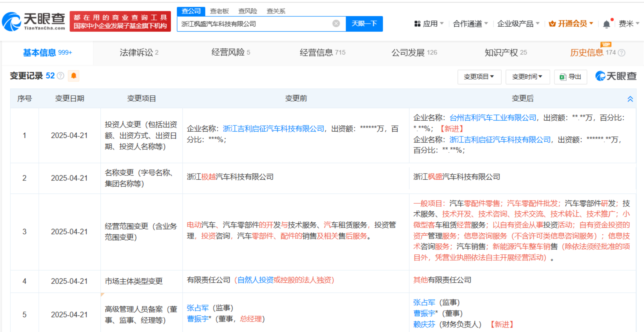
Task: Click the 变更项目 column header
Action: click(141, 98)
